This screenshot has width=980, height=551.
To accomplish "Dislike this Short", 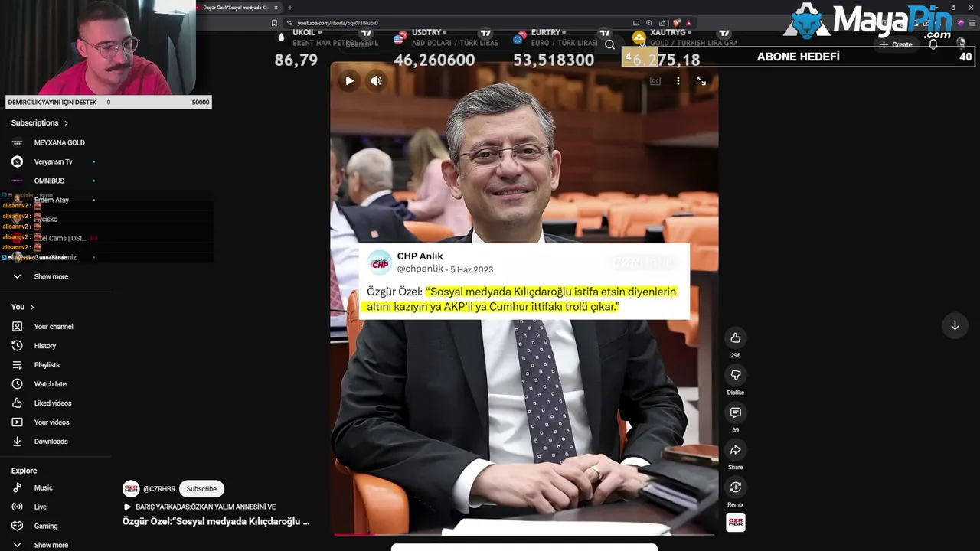I will (x=736, y=375).
